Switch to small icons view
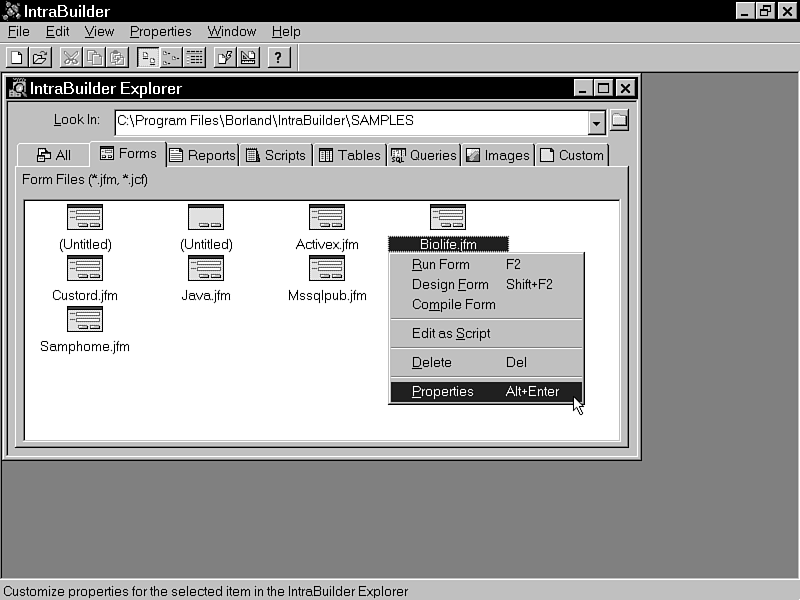Viewport: 800px width, 600px height. click(171, 57)
